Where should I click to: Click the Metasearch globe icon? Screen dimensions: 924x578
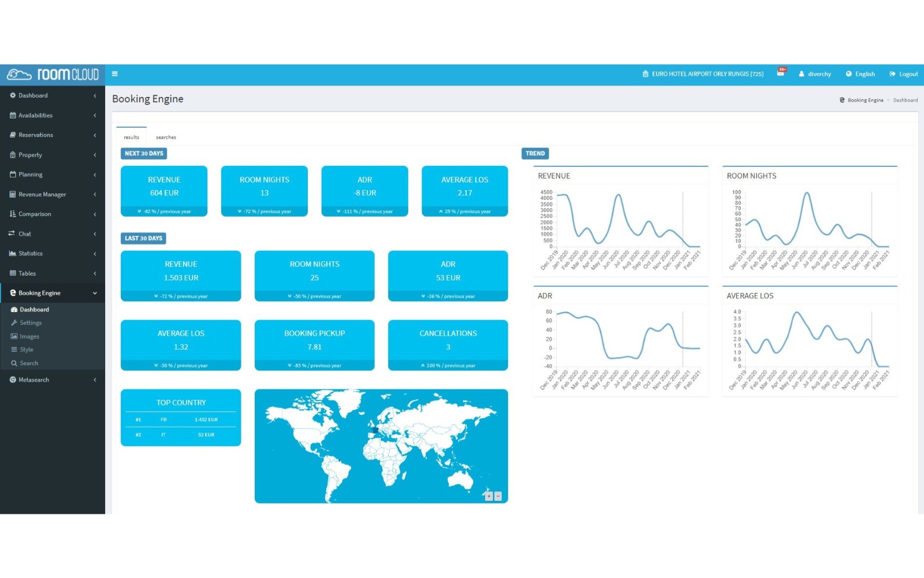(x=13, y=380)
